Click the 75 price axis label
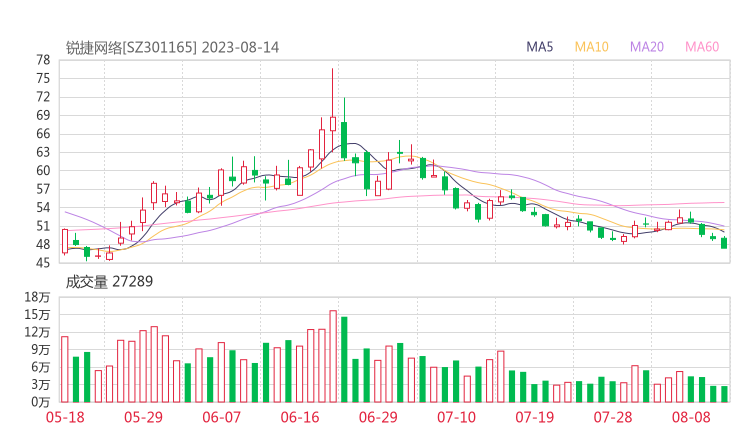The image size is (740, 440). point(43,78)
